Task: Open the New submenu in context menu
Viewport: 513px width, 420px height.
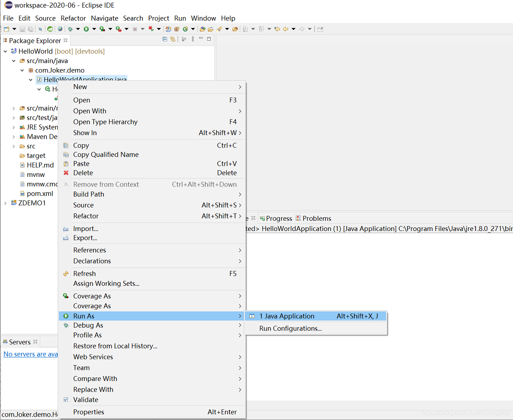Action: pyautogui.click(x=153, y=87)
